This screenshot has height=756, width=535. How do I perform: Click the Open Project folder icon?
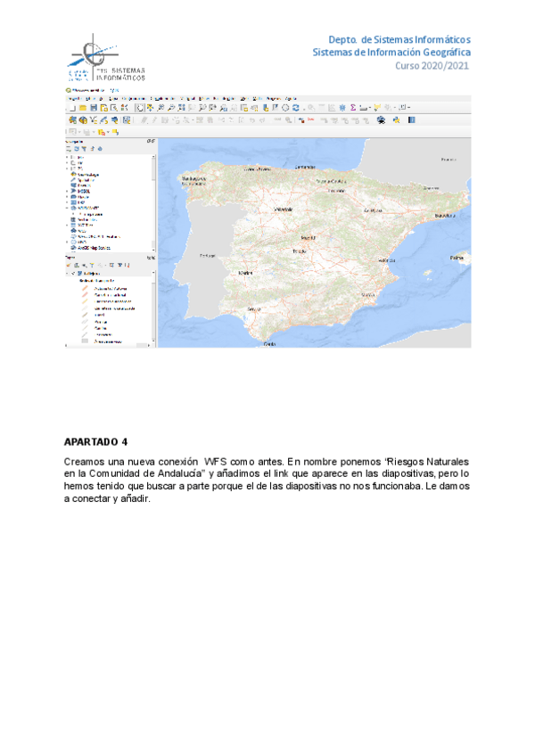click(81, 107)
